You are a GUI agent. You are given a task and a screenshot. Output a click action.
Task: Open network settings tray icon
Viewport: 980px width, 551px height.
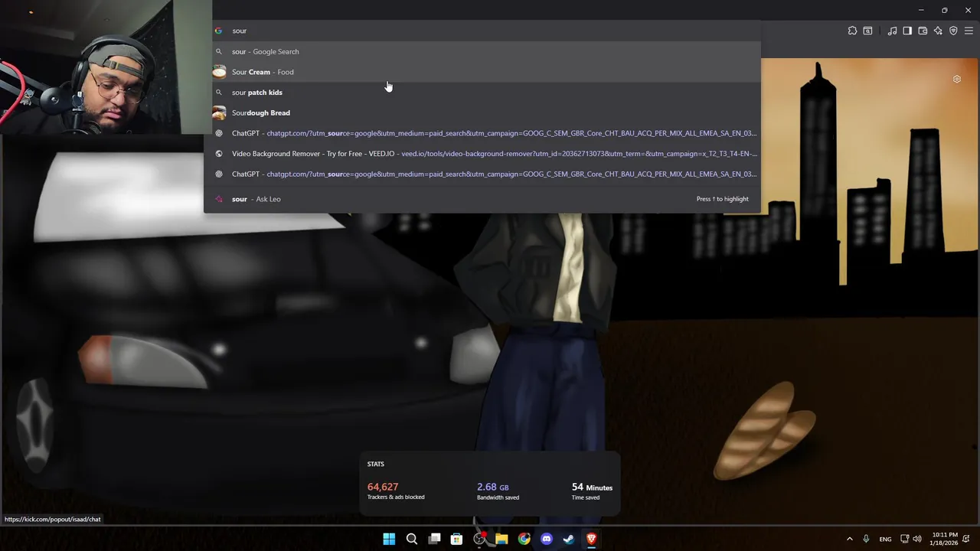(x=904, y=539)
